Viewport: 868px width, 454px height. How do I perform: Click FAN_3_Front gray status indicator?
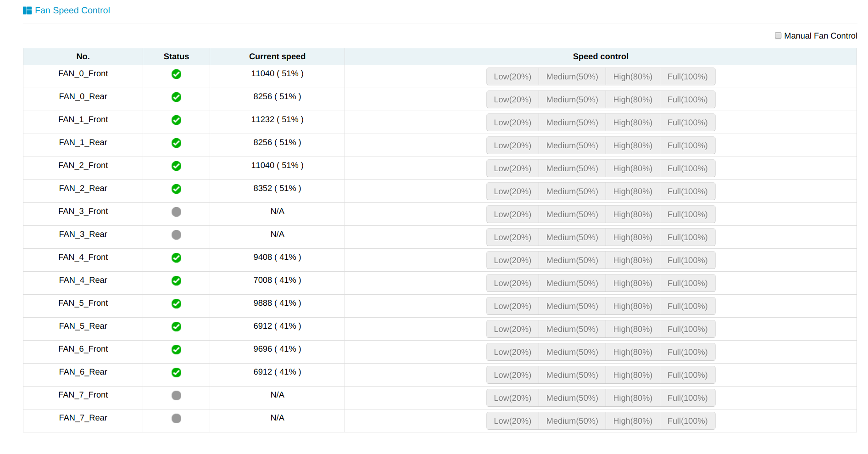point(176,212)
